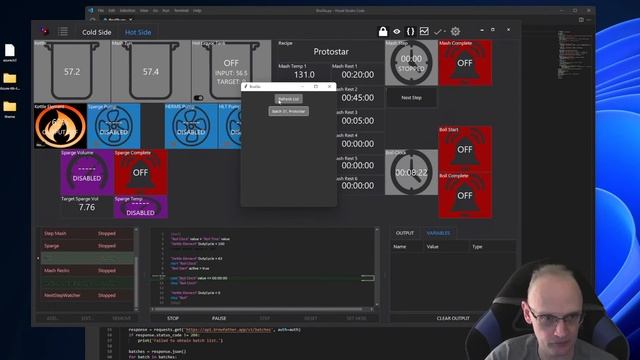Open the graph chart icon in the toolbar
The width and height of the screenshot is (640, 360).
click(x=424, y=31)
